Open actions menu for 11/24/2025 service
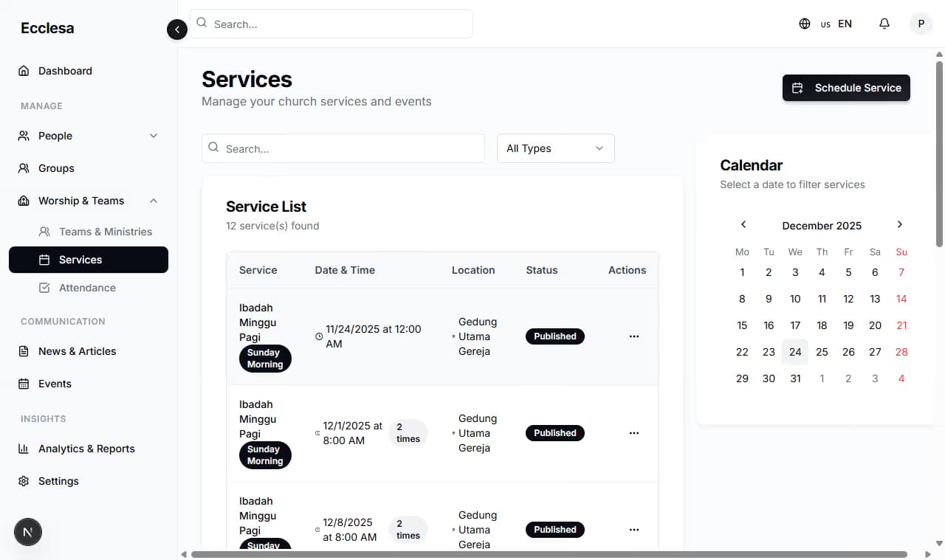 click(633, 336)
